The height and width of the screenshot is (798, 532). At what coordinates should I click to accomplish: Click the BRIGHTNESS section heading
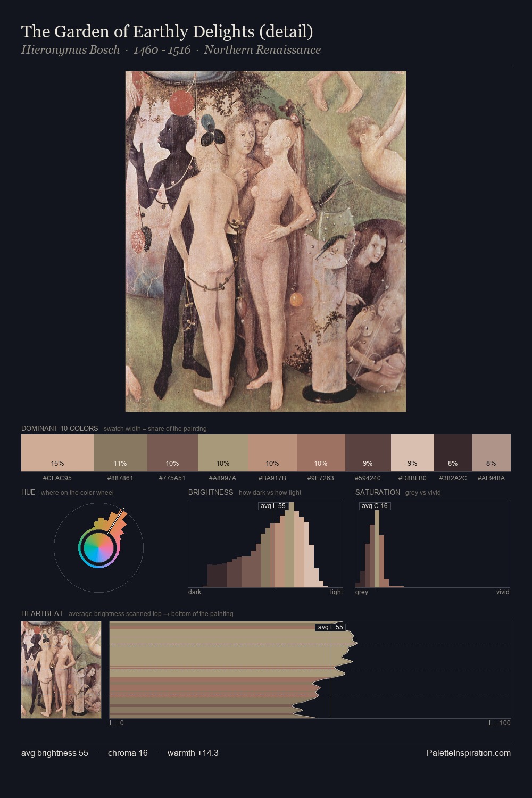(211, 492)
